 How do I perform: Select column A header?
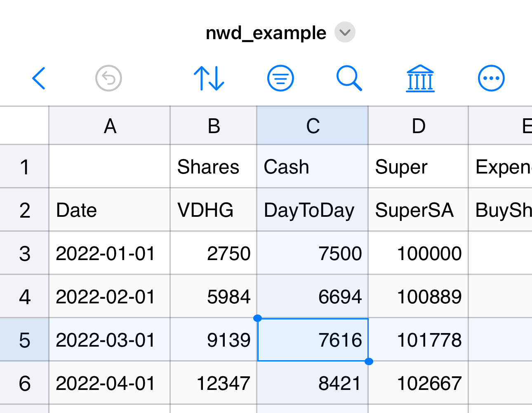coord(110,126)
